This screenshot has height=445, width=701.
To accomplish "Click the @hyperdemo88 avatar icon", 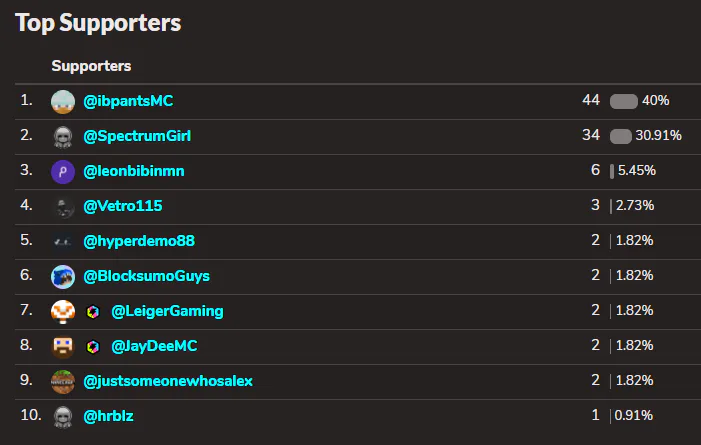I will [63, 241].
